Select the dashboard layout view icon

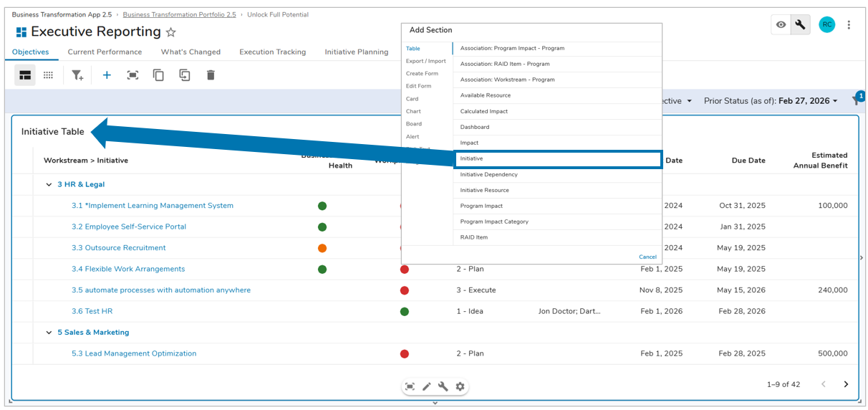[25, 75]
